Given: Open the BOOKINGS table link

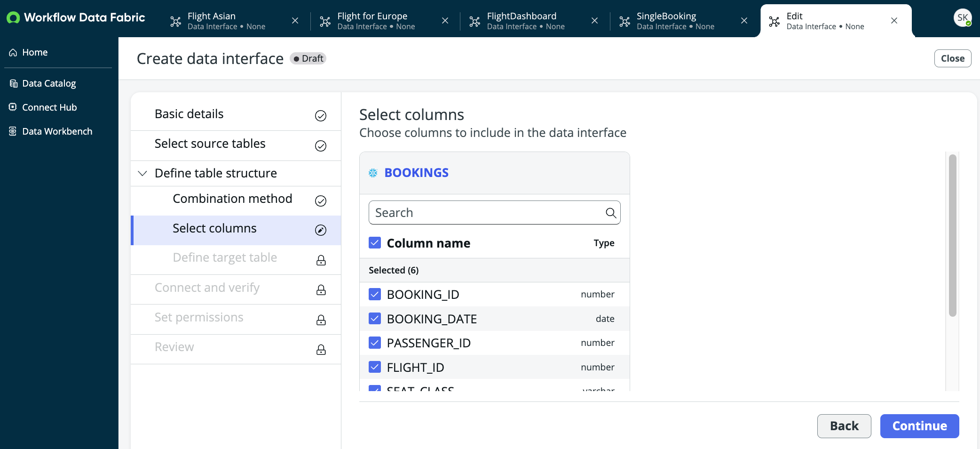Looking at the screenshot, I should [x=417, y=173].
